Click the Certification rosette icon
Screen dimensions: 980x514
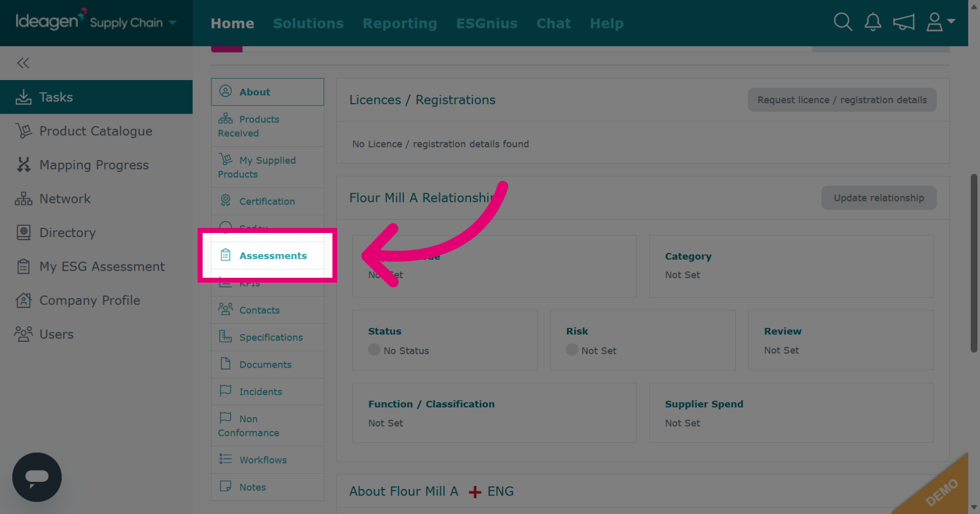[x=226, y=200]
